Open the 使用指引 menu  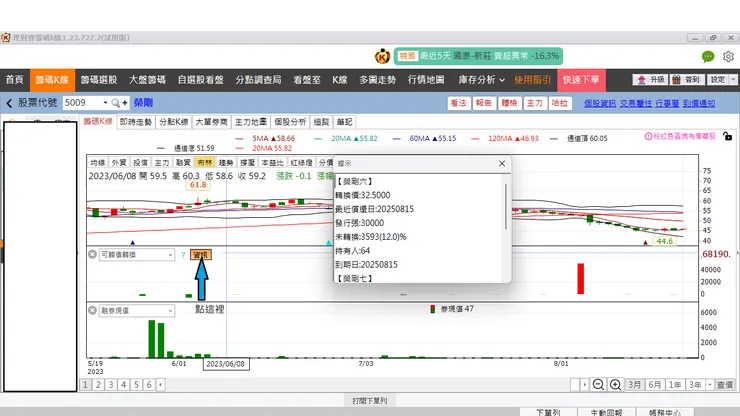point(532,80)
